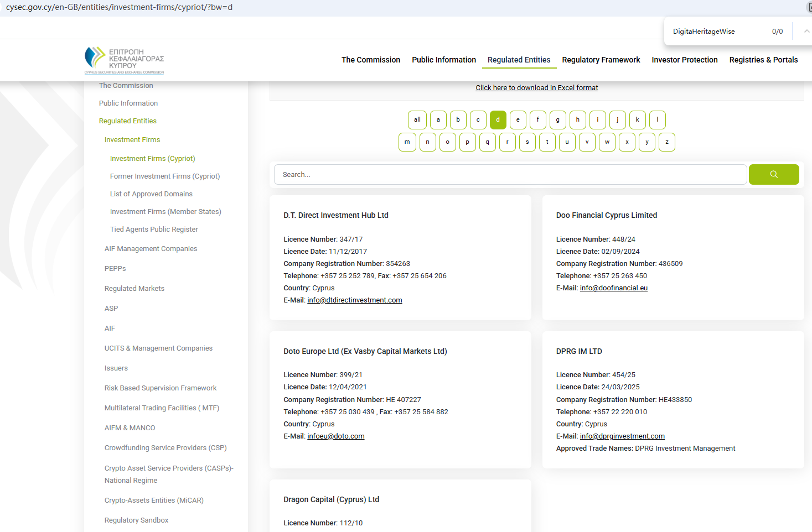Expand AIF Management Companies in sidebar

151,249
